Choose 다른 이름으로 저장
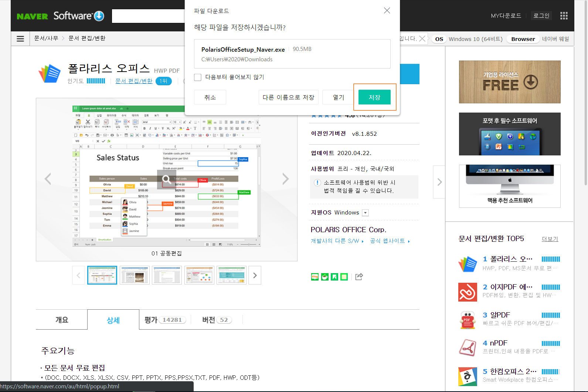 pyautogui.click(x=288, y=97)
